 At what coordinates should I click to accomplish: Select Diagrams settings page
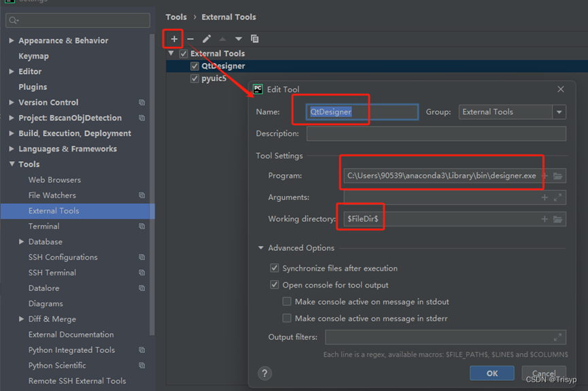[x=46, y=303]
